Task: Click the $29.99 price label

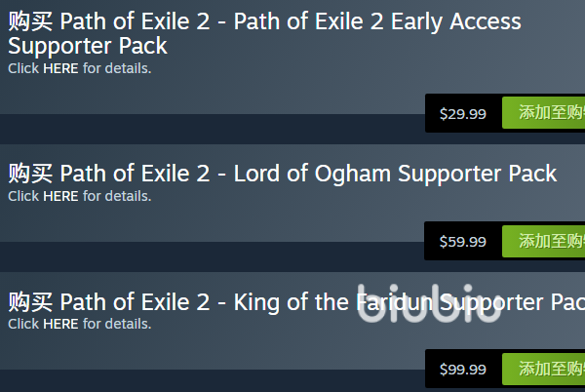Action: pos(463,113)
